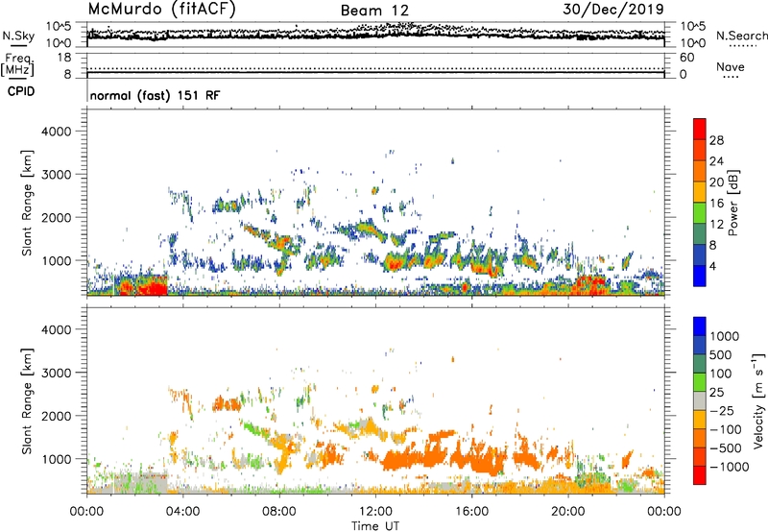The image size is (768, 532).
Task: Click the 'Nave' legend label
Action: [x=731, y=66]
